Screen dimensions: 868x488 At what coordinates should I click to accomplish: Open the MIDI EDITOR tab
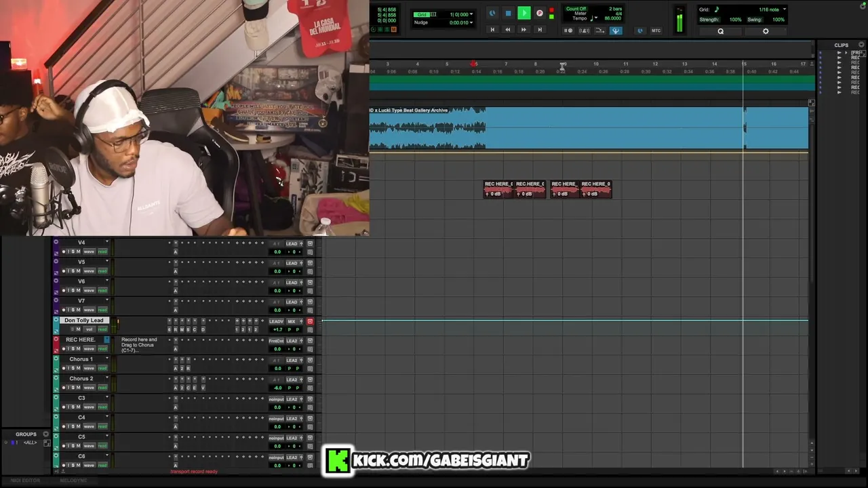point(26,481)
